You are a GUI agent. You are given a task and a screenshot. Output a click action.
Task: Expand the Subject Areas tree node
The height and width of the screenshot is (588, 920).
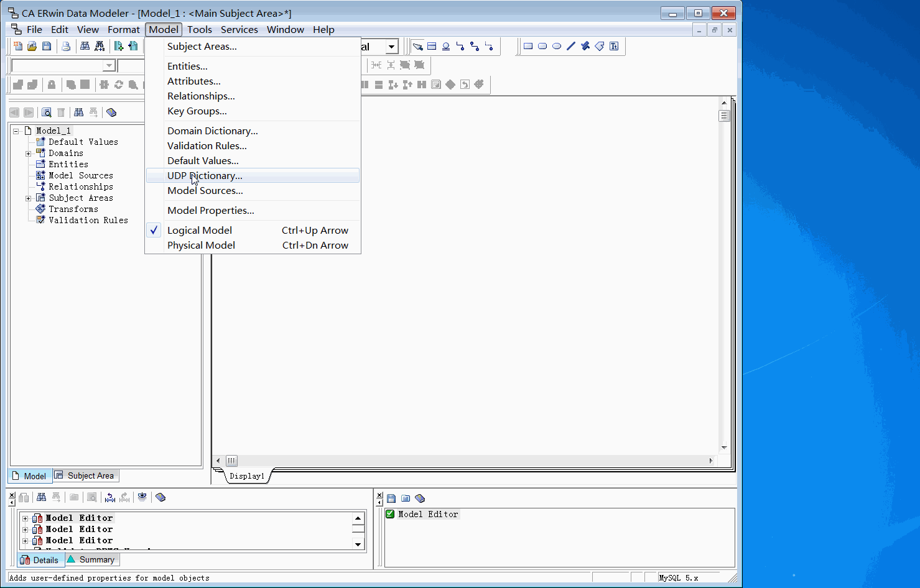[28, 198]
